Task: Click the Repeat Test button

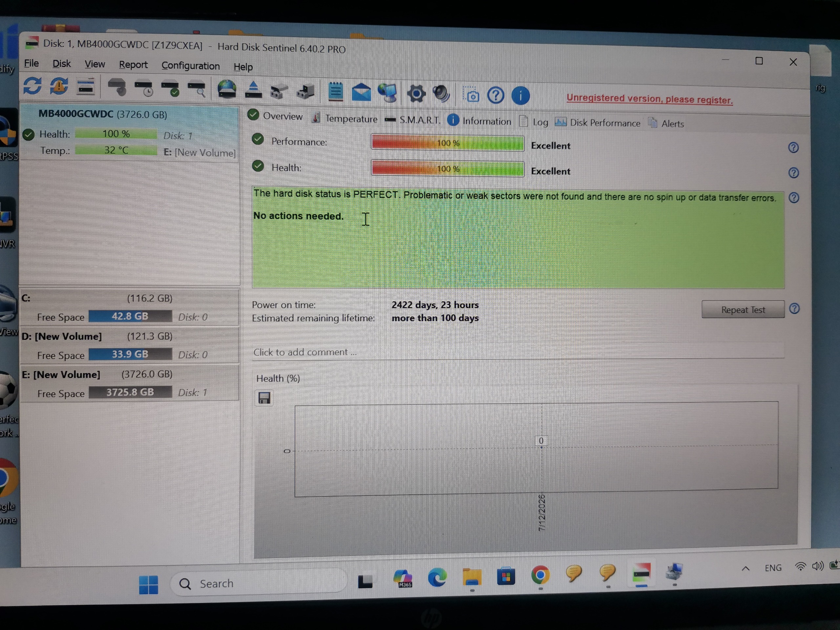Action: (x=743, y=309)
